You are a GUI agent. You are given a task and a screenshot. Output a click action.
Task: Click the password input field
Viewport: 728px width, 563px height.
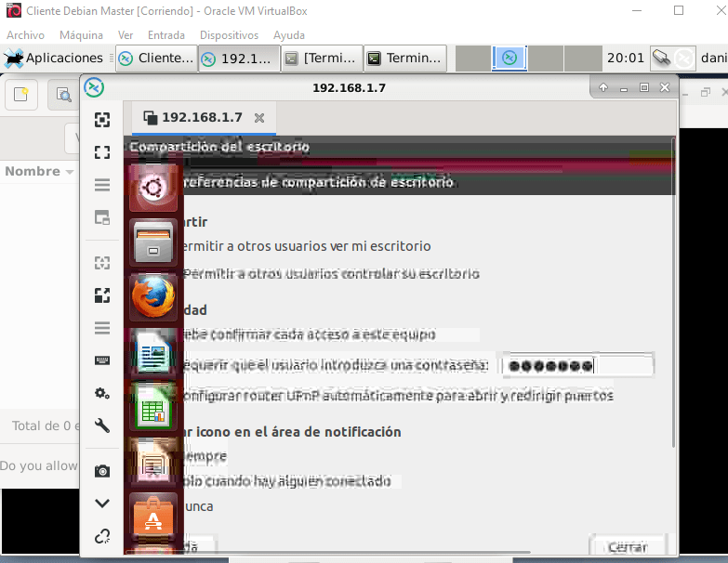[576, 365]
